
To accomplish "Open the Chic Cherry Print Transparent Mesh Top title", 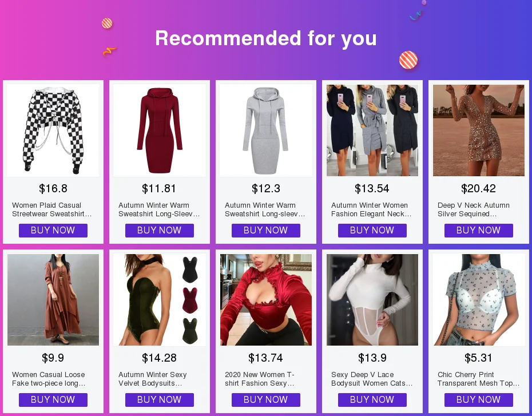I will click(x=478, y=379).
